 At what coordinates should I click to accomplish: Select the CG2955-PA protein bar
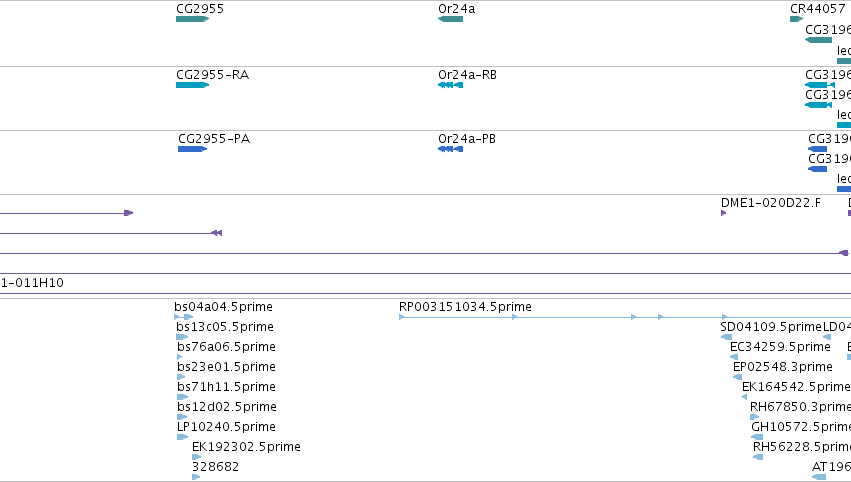point(193,149)
